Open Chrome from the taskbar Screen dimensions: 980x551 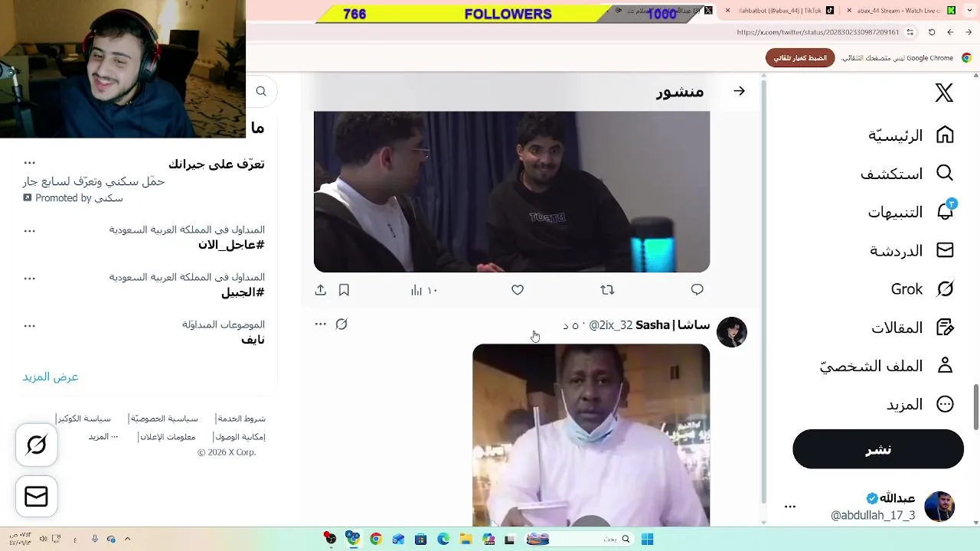click(375, 539)
